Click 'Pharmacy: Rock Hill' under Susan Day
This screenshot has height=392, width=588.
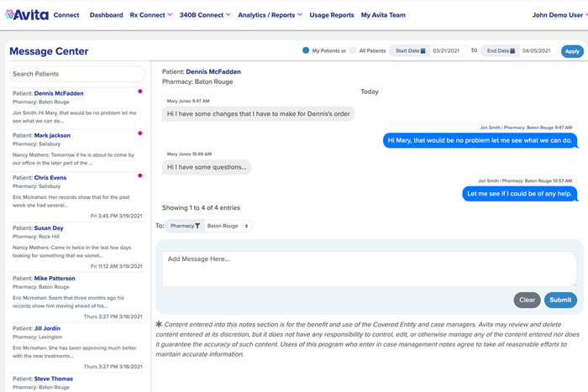36,237
